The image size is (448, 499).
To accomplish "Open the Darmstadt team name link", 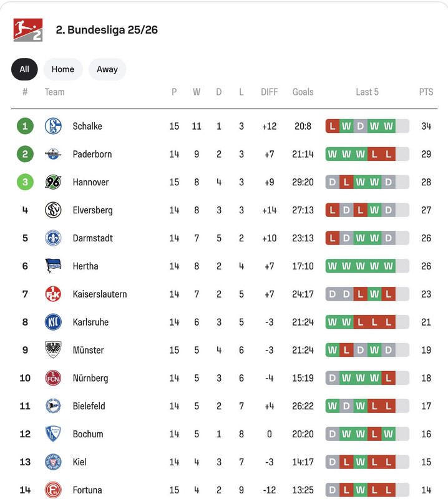I will 92,238.
